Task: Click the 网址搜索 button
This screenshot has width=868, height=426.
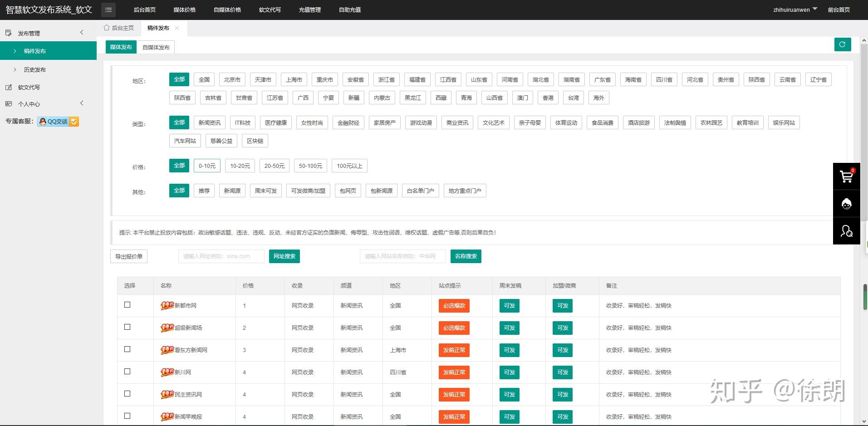Action: (x=284, y=256)
